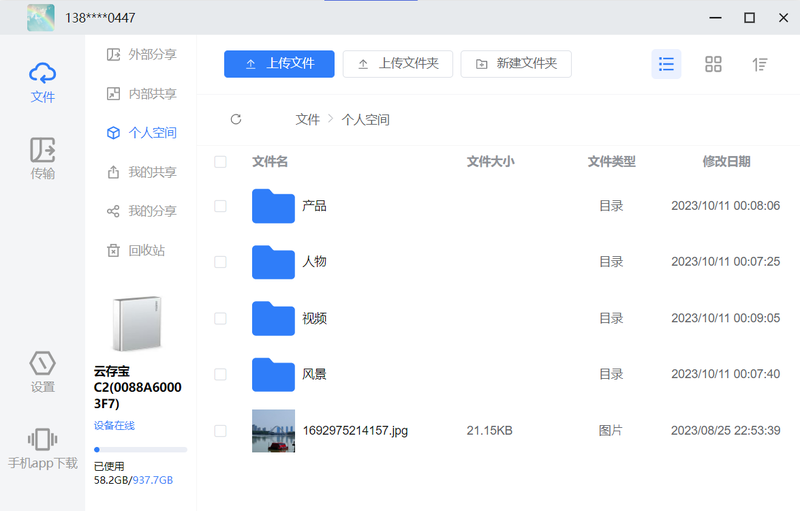Open 内部共享 in the navigation list
Screen dimensions: 800x511
click(141, 93)
